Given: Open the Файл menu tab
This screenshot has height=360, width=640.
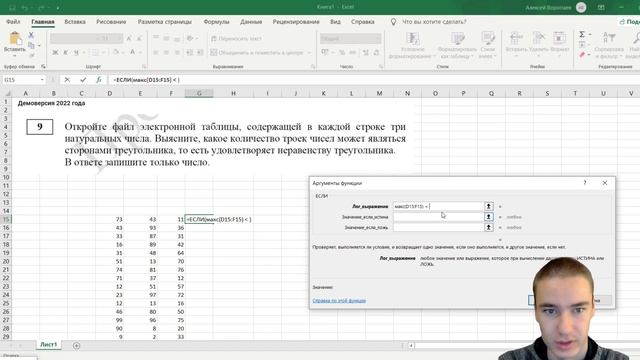Looking at the screenshot, I should pos(13,22).
